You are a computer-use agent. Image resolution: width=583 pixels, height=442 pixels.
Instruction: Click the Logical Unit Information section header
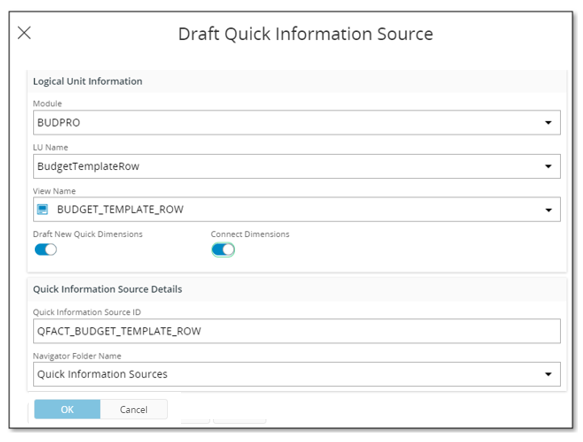tap(88, 81)
